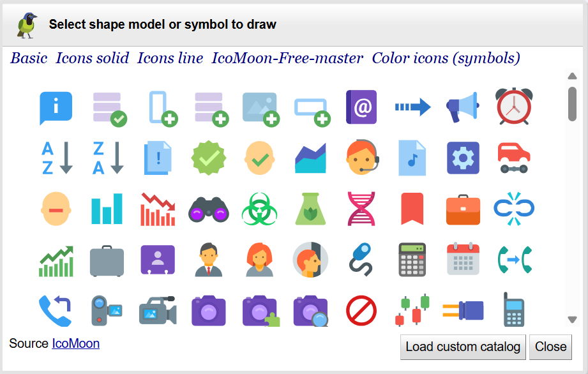Viewport: 588px width, 374px height.
Task: Select the calculator icon
Action: (x=412, y=260)
